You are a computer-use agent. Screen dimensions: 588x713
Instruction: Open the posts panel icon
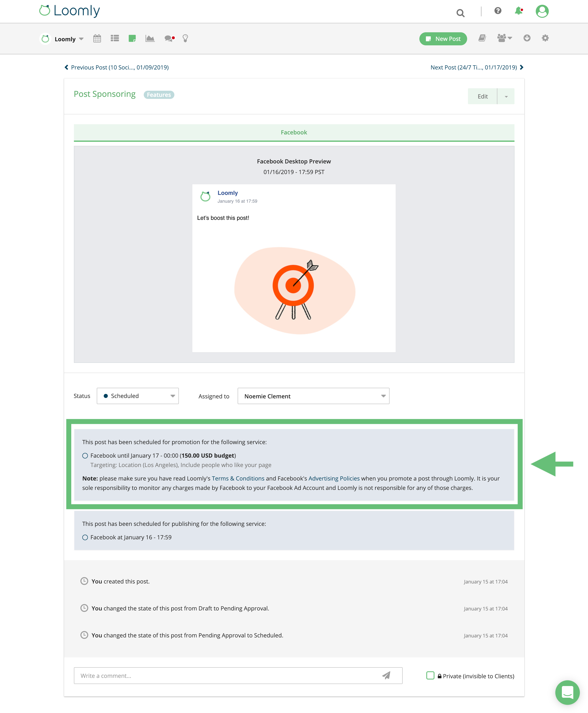(x=133, y=38)
